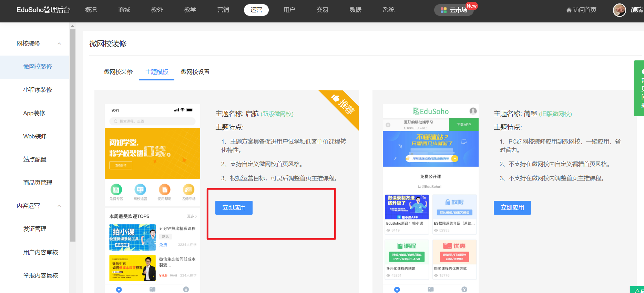The width and height of the screenshot is (644, 293).
Task: Open the 交易 top menu
Action: pos(323,10)
